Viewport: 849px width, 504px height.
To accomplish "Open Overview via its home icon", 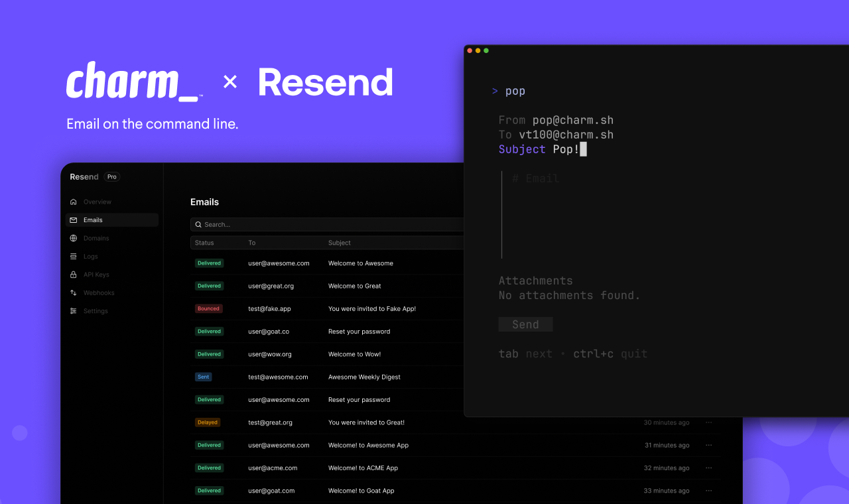I will click(74, 202).
